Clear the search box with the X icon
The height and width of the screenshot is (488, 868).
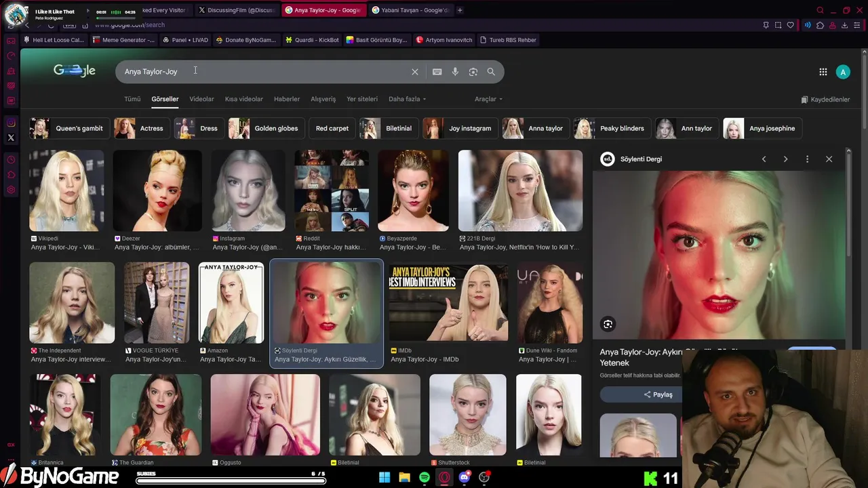pos(415,72)
